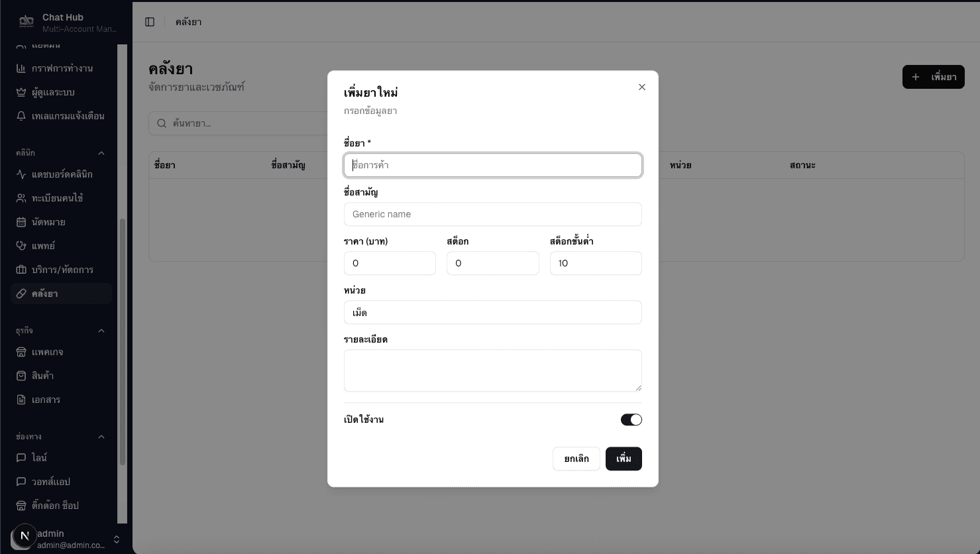
Task: Open ทะเบียนคนไข้ in the sidebar
Action: pyautogui.click(x=57, y=198)
